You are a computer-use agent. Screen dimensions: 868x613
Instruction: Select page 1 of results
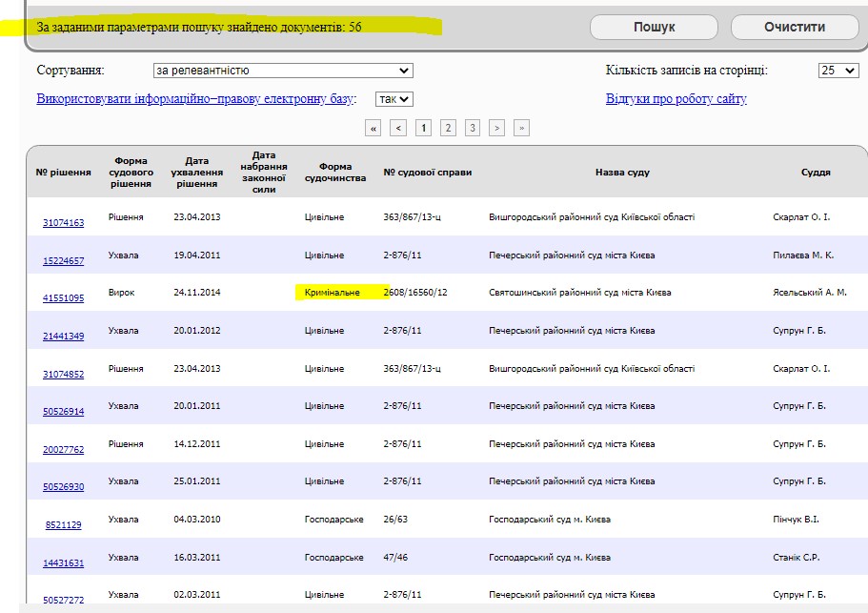click(423, 128)
